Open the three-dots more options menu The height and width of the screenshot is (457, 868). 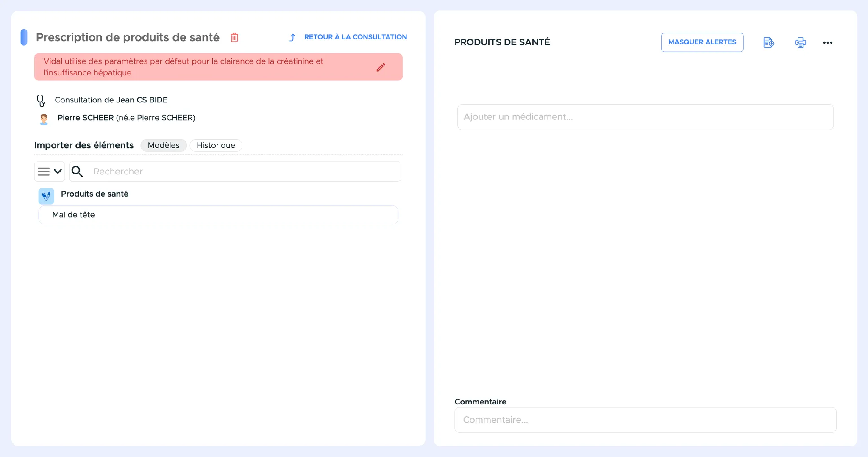pyautogui.click(x=828, y=42)
